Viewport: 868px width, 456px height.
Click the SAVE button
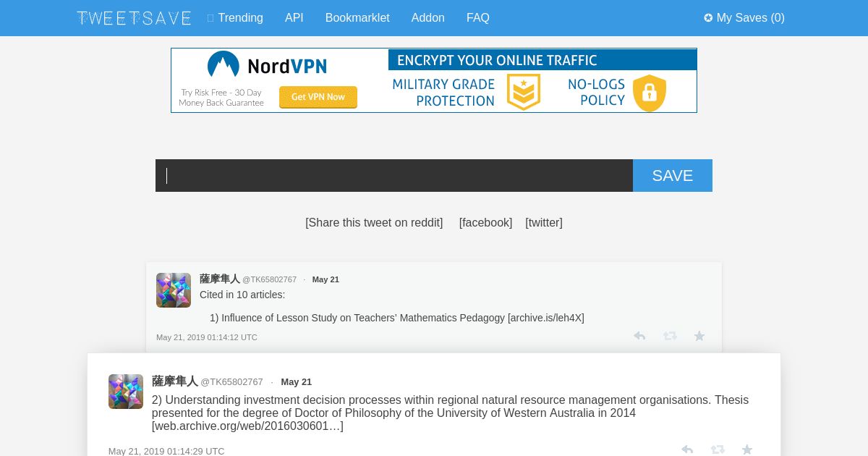(673, 176)
